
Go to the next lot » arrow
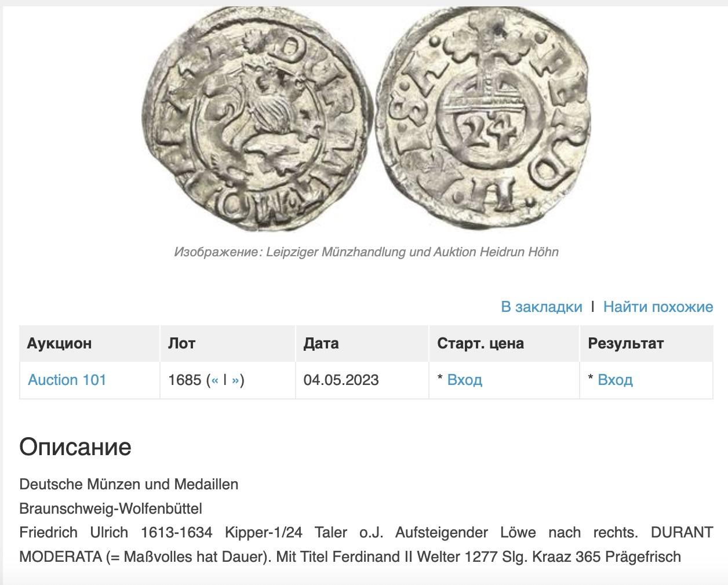pyautogui.click(x=235, y=380)
